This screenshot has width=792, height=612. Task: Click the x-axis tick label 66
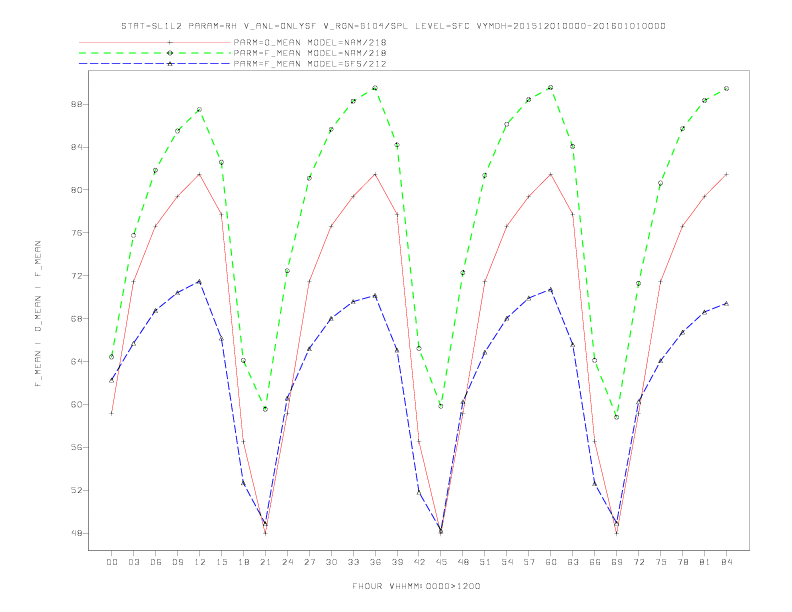pos(595,562)
